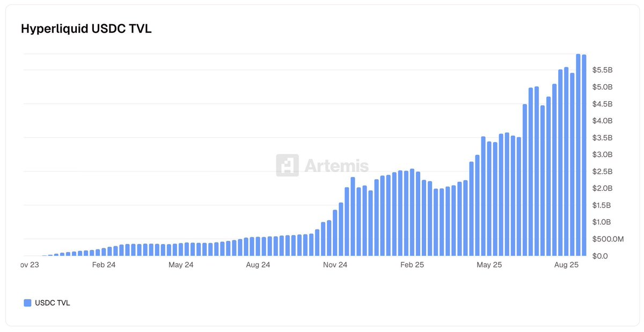Image resolution: width=644 pixels, height=332 pixels.
Task: Select the Nov 24 x-axis label
Action: pyautogui.click(x=335, y=265)
